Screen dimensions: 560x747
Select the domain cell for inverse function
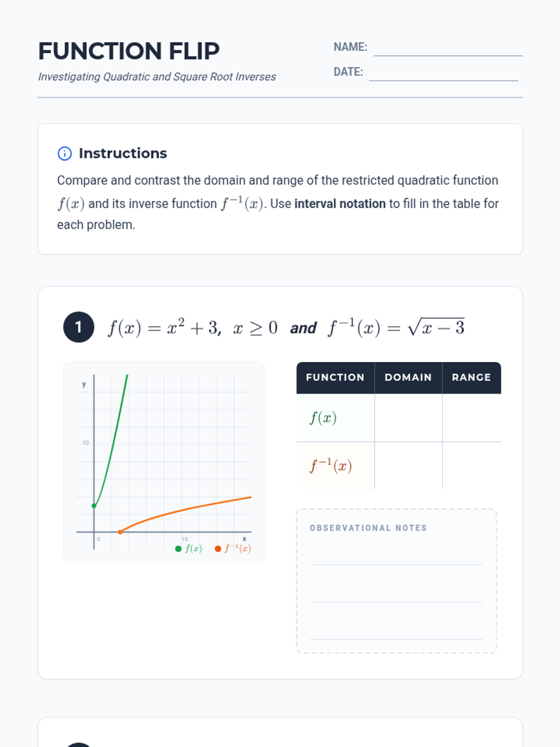408,465
